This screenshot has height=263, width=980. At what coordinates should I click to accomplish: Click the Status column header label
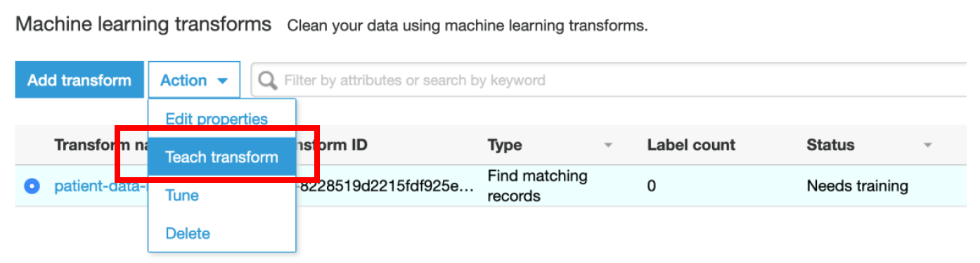[830, 145]
